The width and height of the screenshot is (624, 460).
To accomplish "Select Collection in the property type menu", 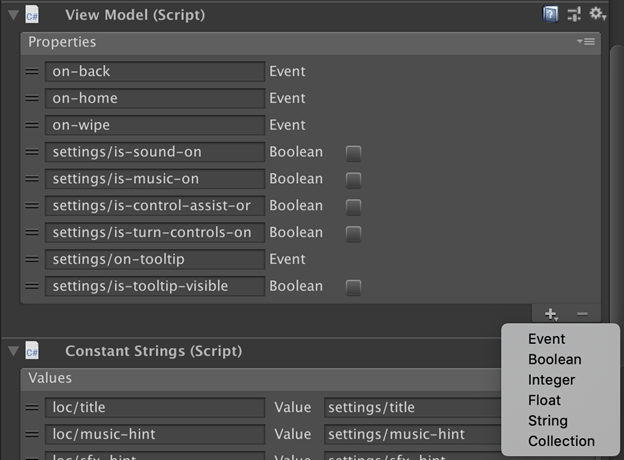I will coord(561,441).
